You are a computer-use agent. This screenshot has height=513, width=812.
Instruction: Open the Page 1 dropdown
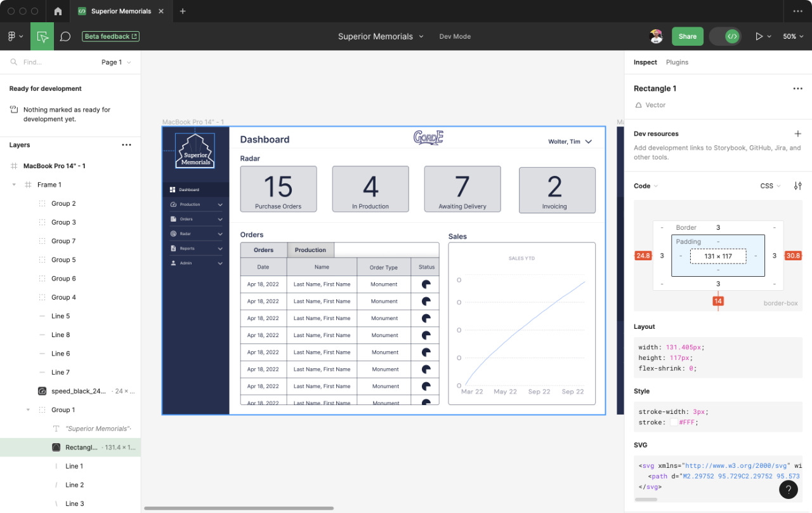116,62
